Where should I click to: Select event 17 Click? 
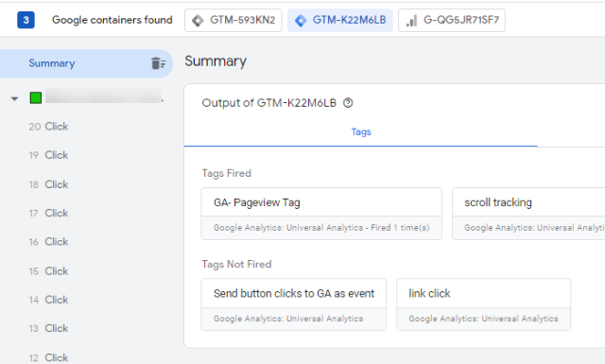pos(48,213)
